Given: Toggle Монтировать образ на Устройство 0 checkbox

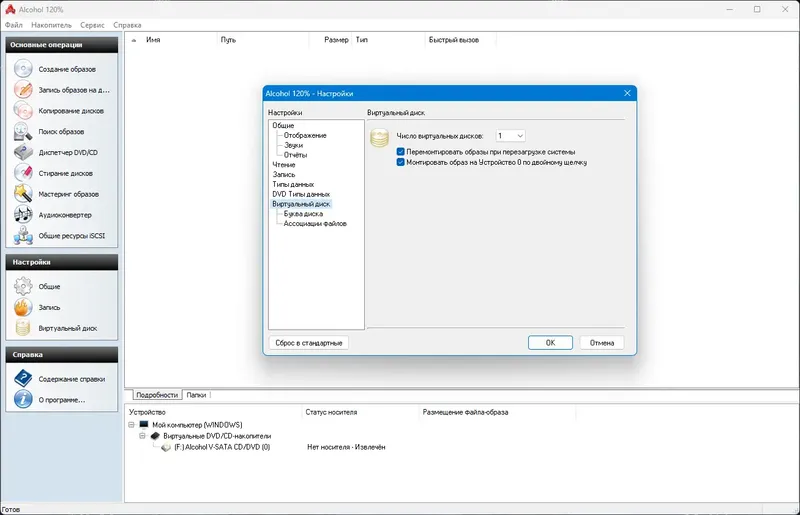Looking at the screenshot, I should (401, 162).
